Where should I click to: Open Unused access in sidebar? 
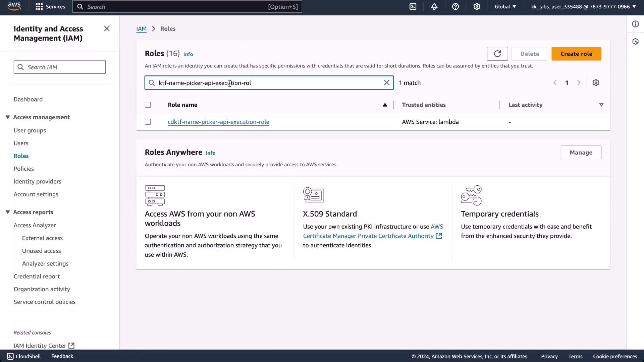[42, 251]
